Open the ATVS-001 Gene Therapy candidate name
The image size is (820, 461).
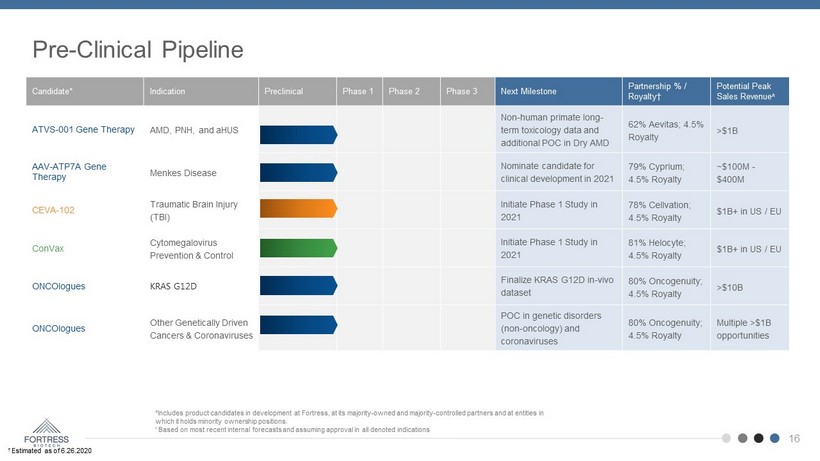click(x=82, y=131)
